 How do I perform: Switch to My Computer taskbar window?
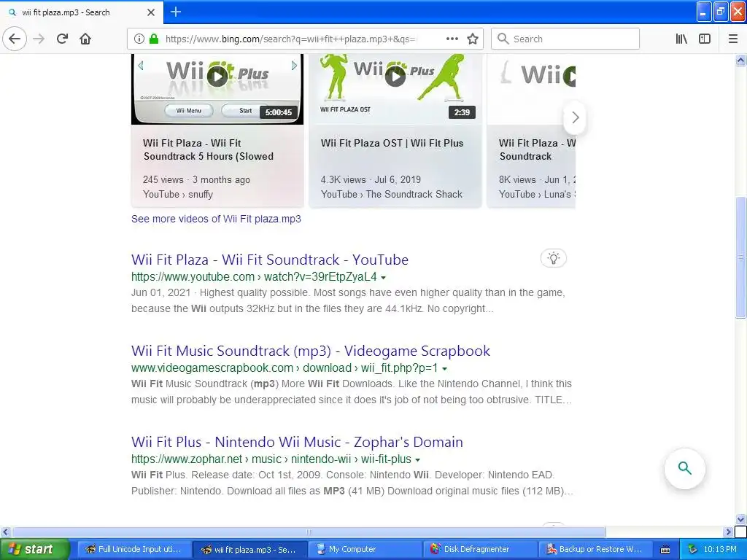pos(364,549)
